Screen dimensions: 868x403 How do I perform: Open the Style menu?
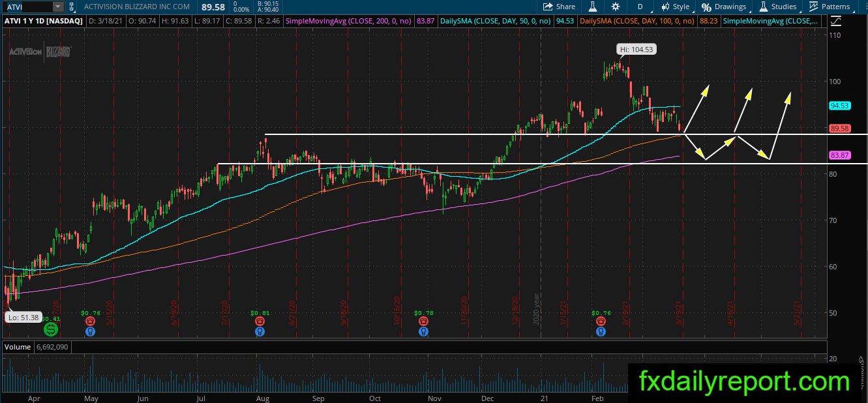(x=675, y=7)
